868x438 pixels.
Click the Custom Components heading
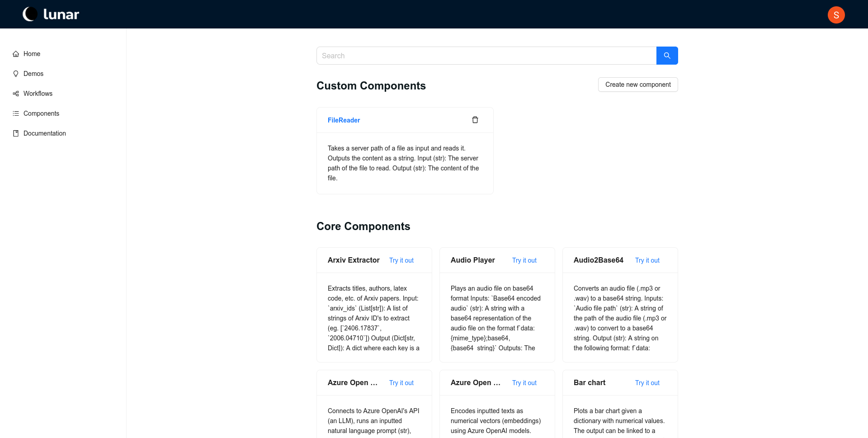371,86
